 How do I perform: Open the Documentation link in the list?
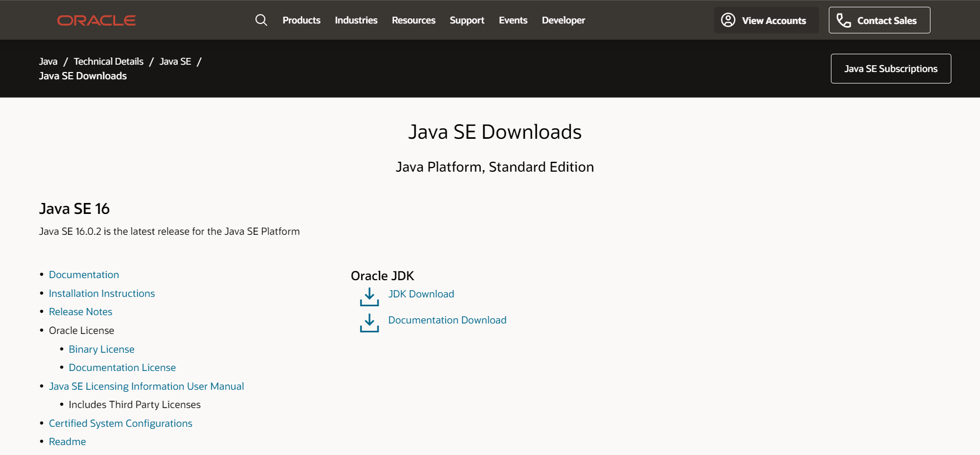click(x=84, y=274)
